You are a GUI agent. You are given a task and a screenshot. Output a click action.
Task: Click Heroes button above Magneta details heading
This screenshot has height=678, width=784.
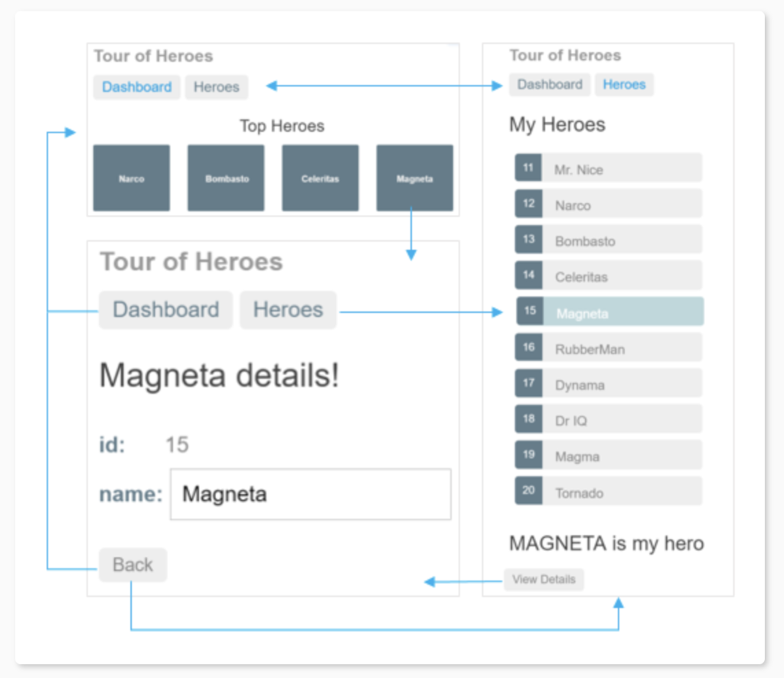(x=288, y=310)
